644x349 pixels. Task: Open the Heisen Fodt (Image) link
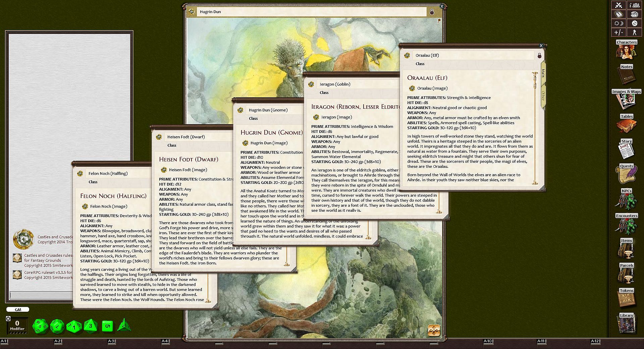(188, 170)
